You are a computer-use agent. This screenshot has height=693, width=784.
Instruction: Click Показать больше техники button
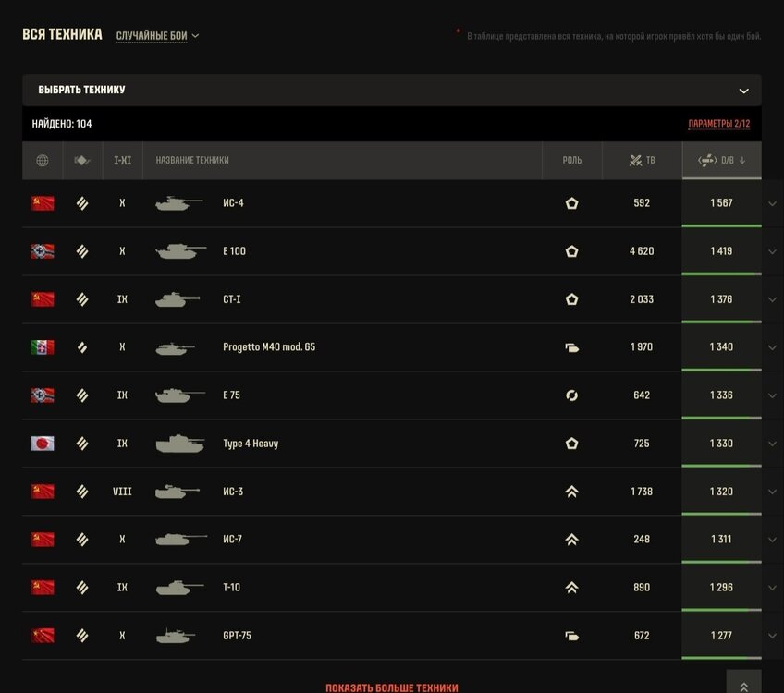(391, 687)
